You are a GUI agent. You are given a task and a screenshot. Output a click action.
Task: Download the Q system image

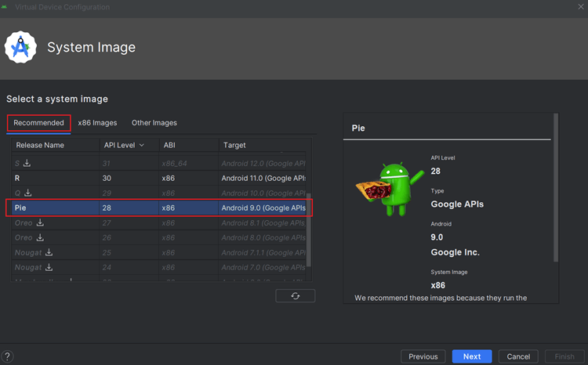pos(28,193)
